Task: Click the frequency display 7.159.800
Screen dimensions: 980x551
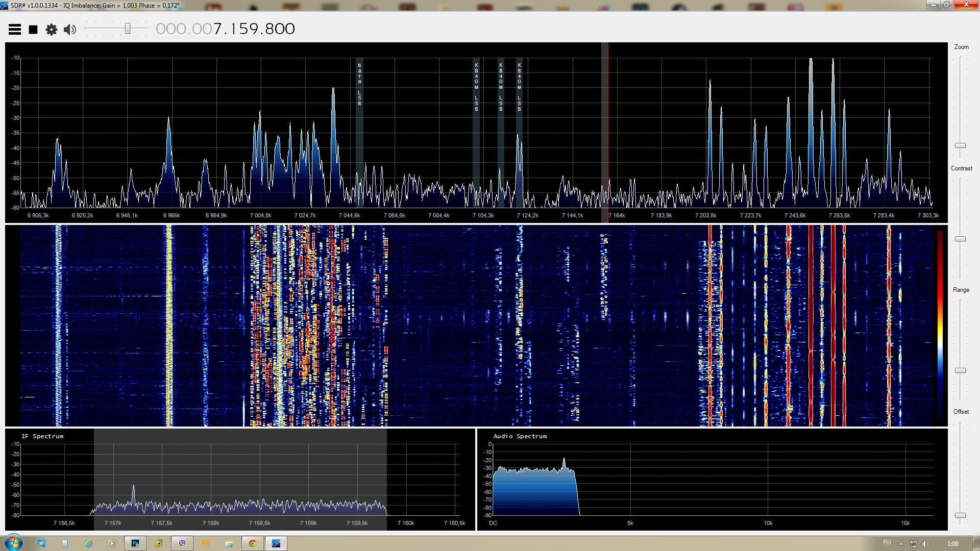Action: (x=254, y=29)
